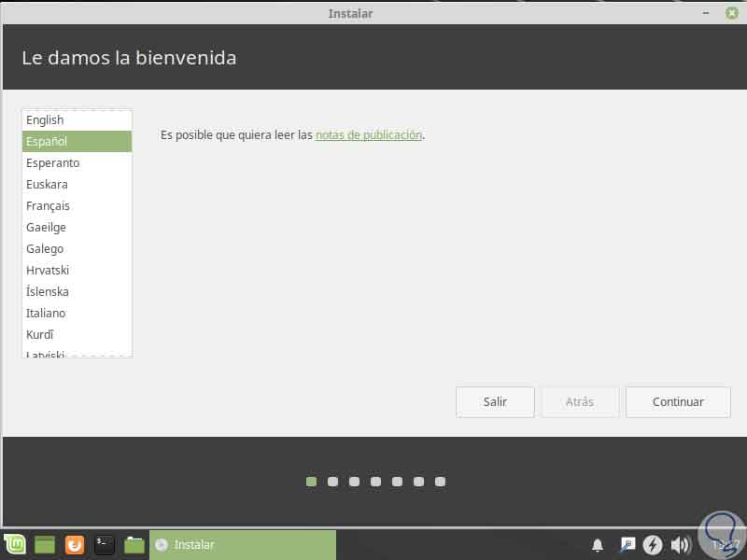Image resolution: width=747 pixels, height=560 pixels.
Task: Click the input method tray icon
Action: click(626, 544)
